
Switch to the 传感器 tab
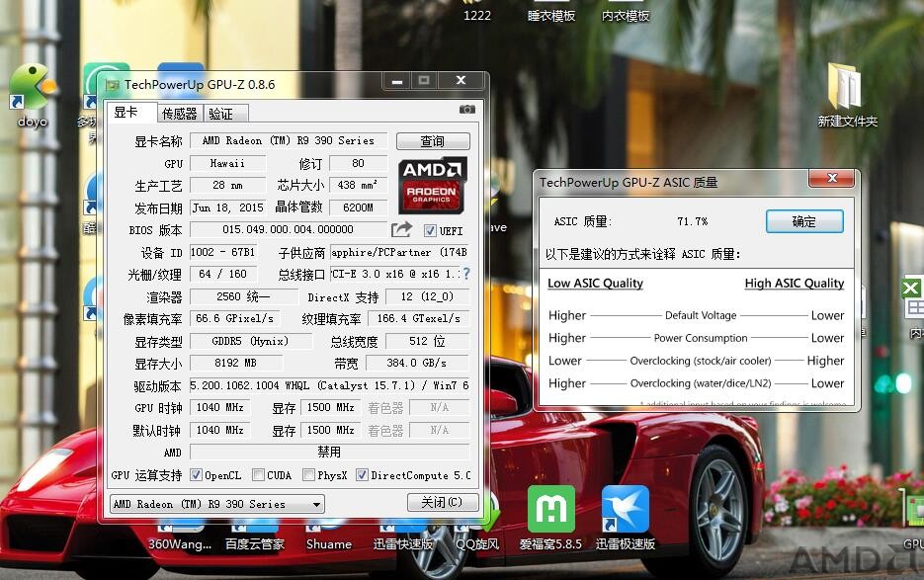pyautogui.click(x=180, y=114)
